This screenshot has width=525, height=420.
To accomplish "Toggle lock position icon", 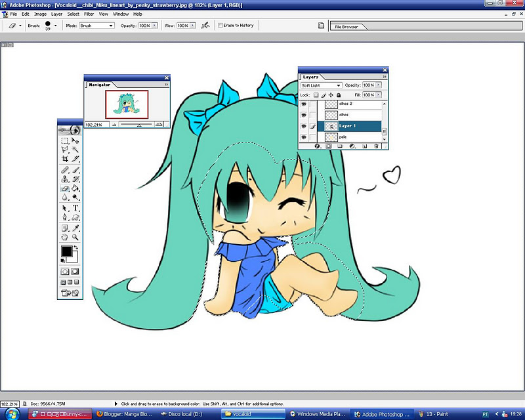I will 331,95.
